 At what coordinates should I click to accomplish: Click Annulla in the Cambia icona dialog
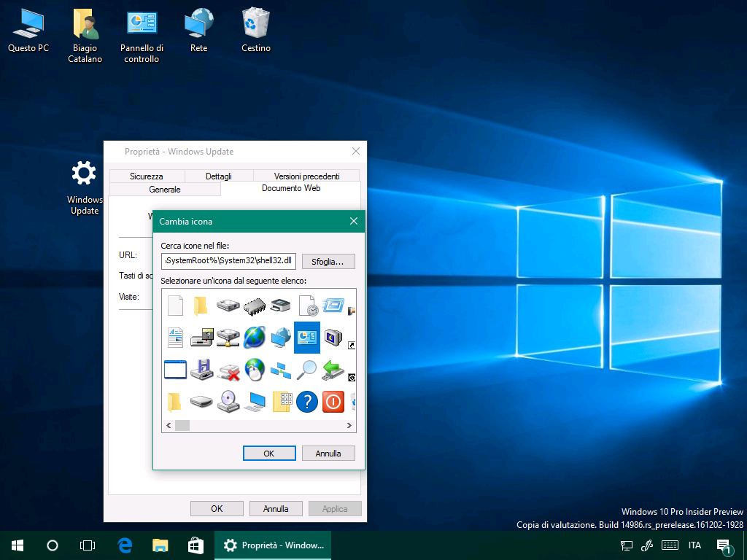(x=328, y=454)
